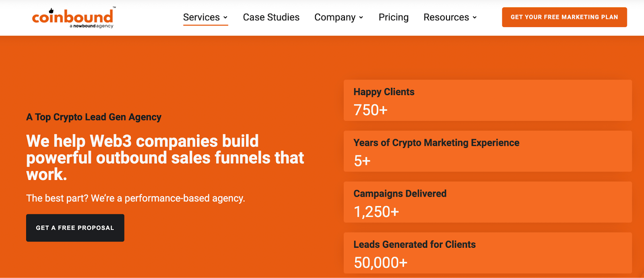Click the 50,000+ leads figure
Viewport: 644px width, 278px height.
380,263
